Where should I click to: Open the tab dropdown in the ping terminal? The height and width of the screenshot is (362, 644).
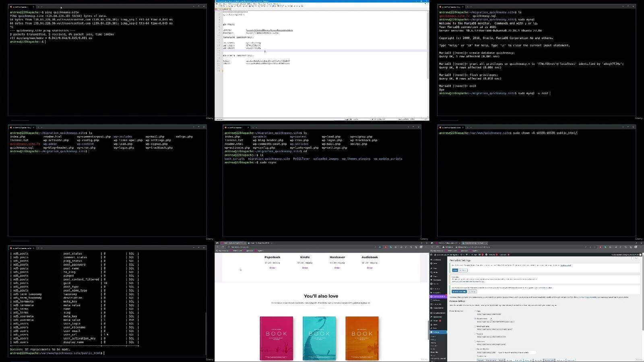(42, 7)
